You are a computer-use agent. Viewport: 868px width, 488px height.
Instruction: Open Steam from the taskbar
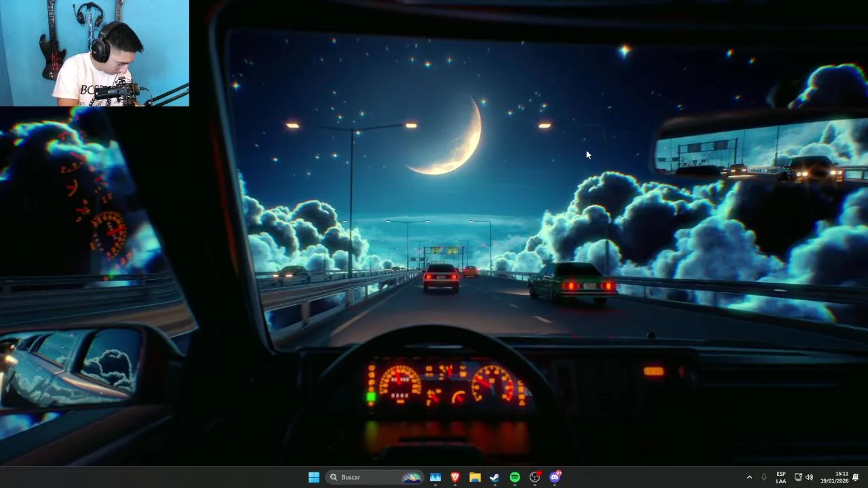[x=495, y=477]
